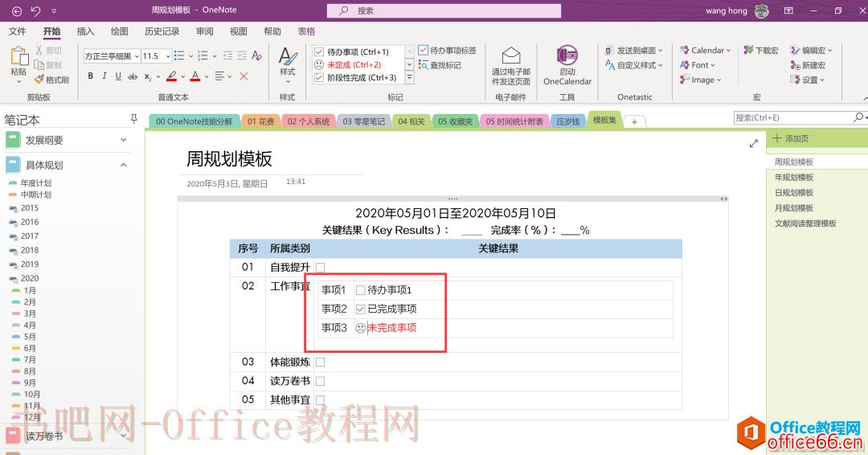Open the Font macro dropdown
Viewport: 868px width, 455px height.
(698, 65)
